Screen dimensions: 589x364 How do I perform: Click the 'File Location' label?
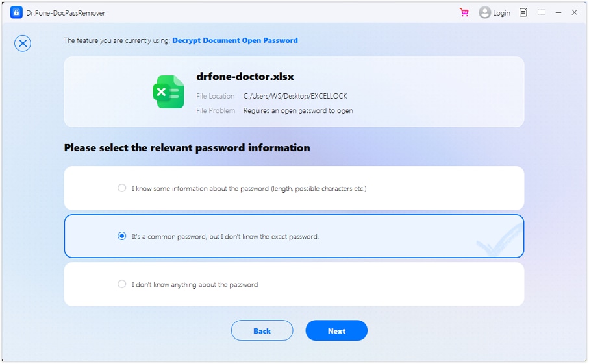[x=215, y=96]
